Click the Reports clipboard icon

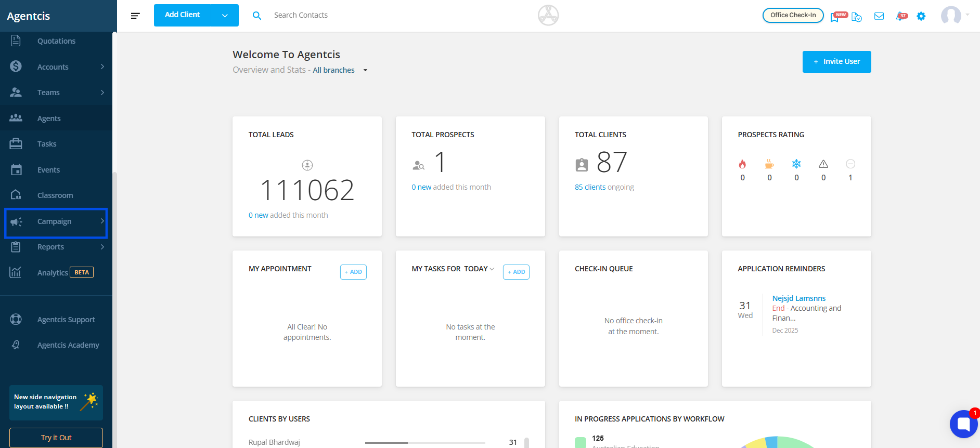(16, 247)
